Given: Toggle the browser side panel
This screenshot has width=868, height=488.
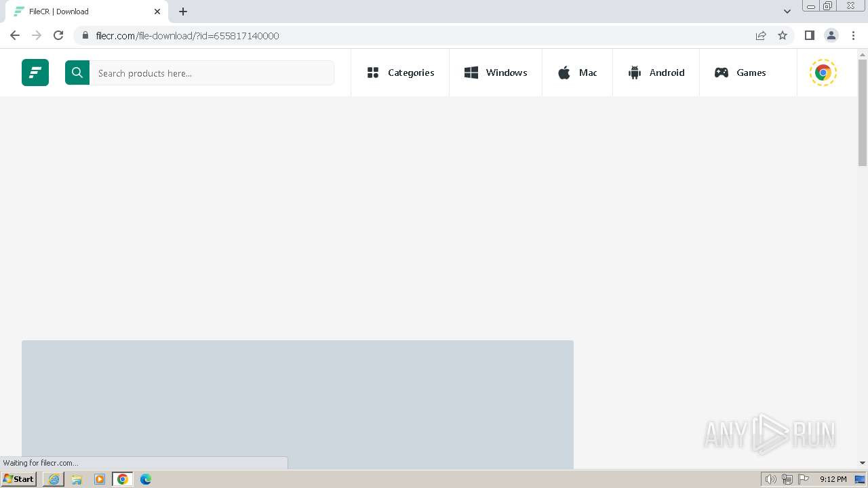Looking at the screenshot, I should coord(810,35).
